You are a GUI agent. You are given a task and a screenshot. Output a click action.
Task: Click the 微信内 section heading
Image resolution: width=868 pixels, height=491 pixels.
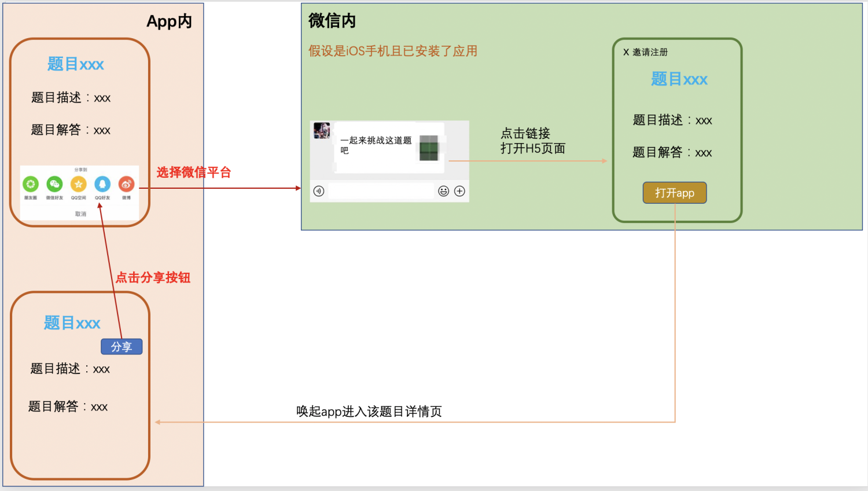point(332,21)
